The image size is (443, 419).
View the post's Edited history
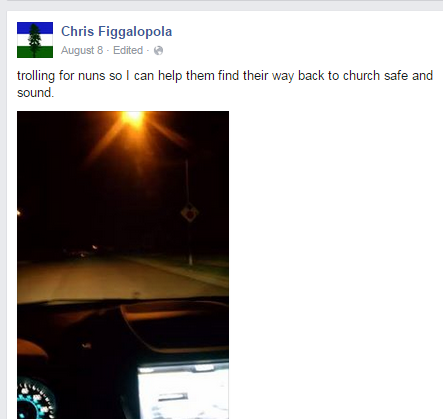click(128, 50)
